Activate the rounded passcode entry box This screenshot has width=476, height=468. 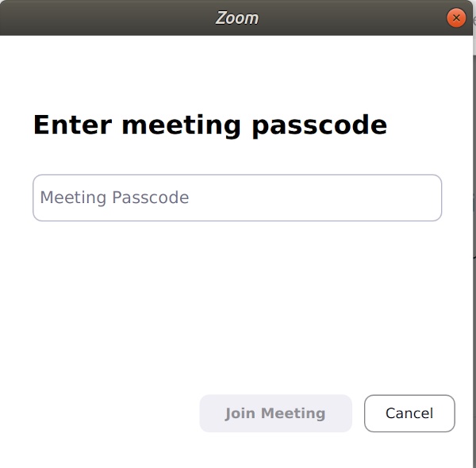[237, 198]
